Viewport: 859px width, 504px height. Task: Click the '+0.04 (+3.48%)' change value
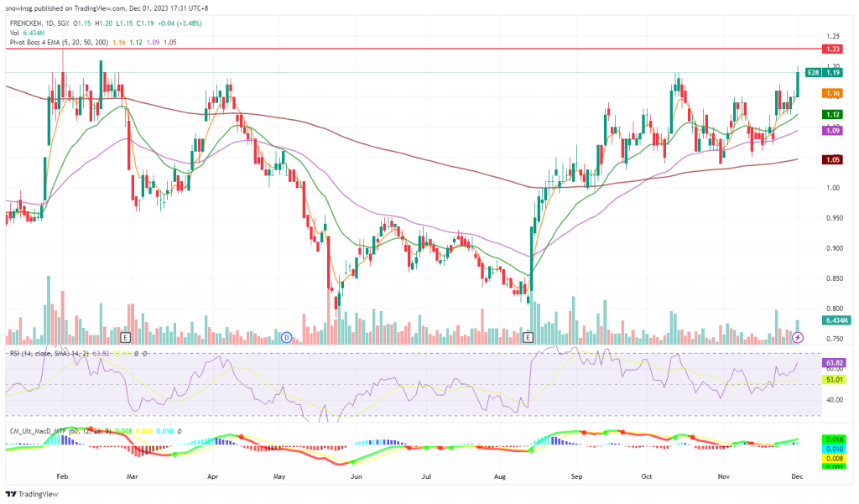180,23
